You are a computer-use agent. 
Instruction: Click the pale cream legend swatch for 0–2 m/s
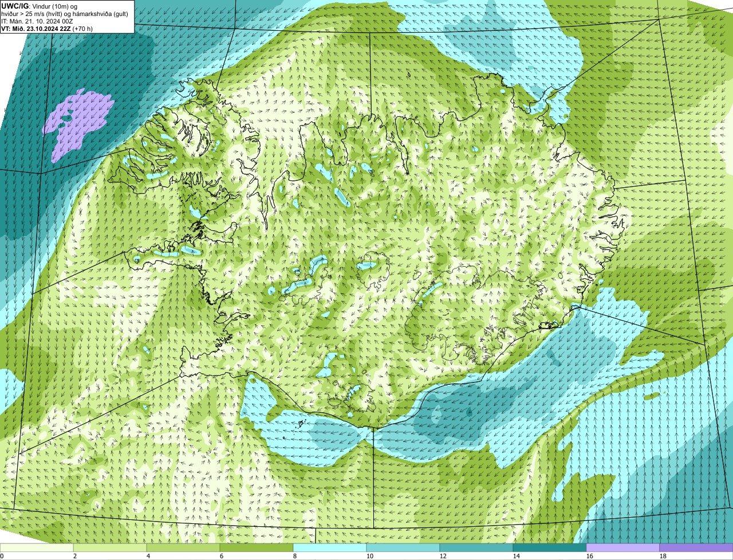[x=37, y=547]
